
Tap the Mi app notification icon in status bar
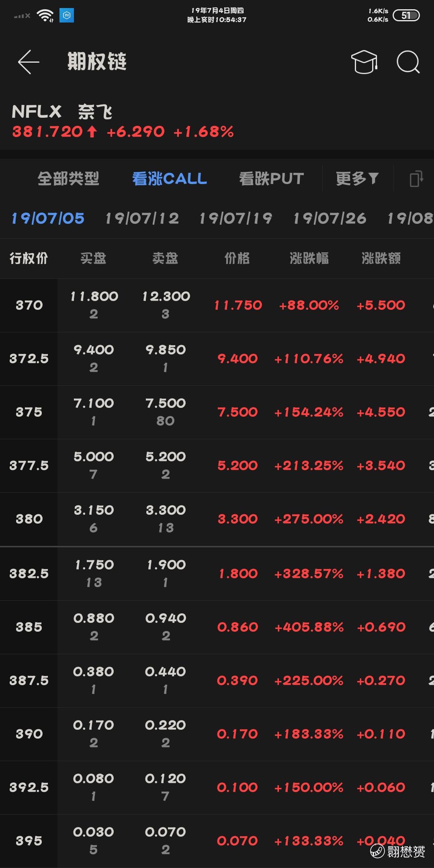(67, 15)
